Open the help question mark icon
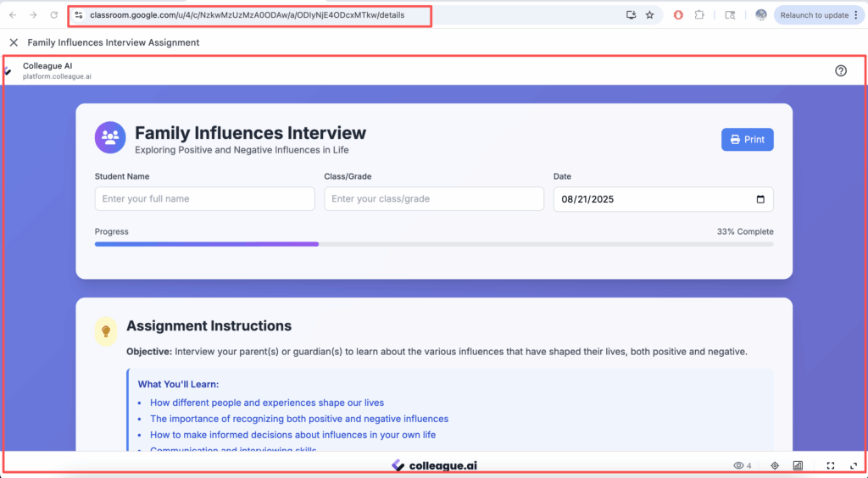This screenshot has height=478, width=868. pyautogui.click(x=840, y=71)
